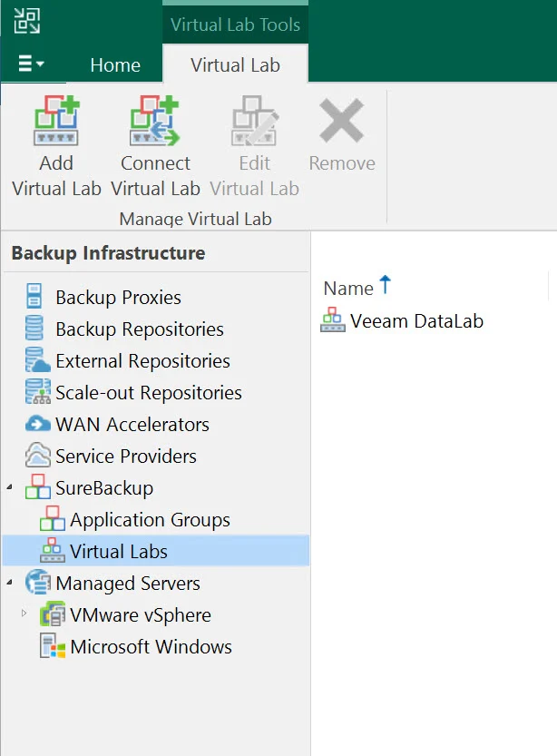Click the External Repositories cloud icon
Screen dimensions: 557x756
pyautogui.click(x=37, y=359)
